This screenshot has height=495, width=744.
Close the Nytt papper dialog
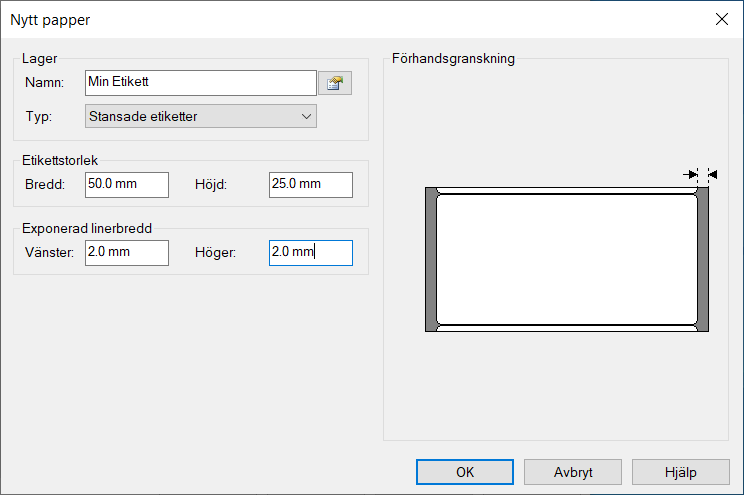(720, 19)
